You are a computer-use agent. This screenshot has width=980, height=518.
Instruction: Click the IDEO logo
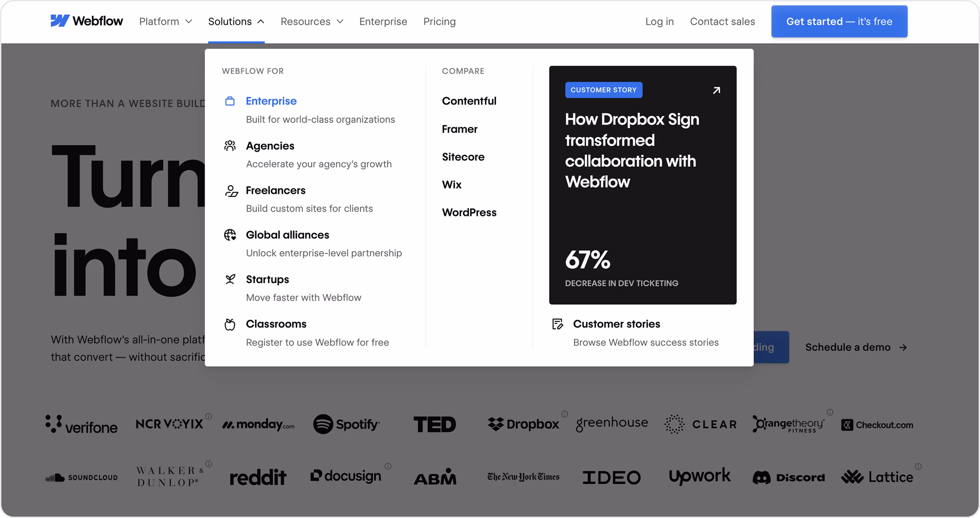pos(611,477)
